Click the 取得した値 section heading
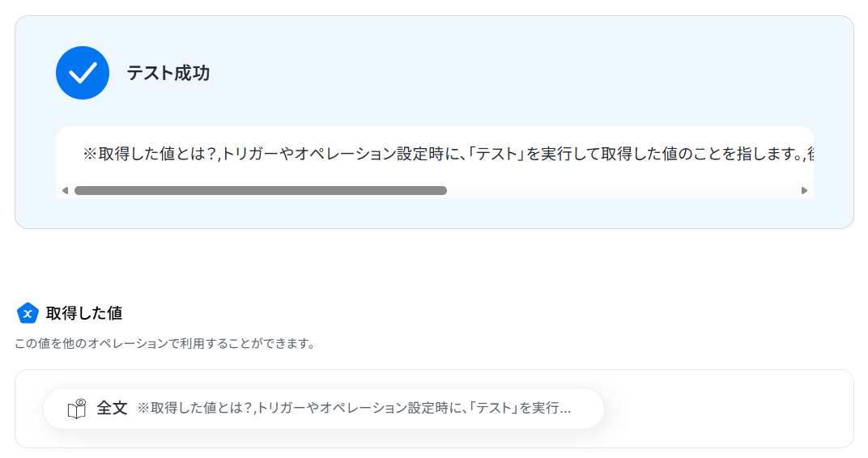 84,313
